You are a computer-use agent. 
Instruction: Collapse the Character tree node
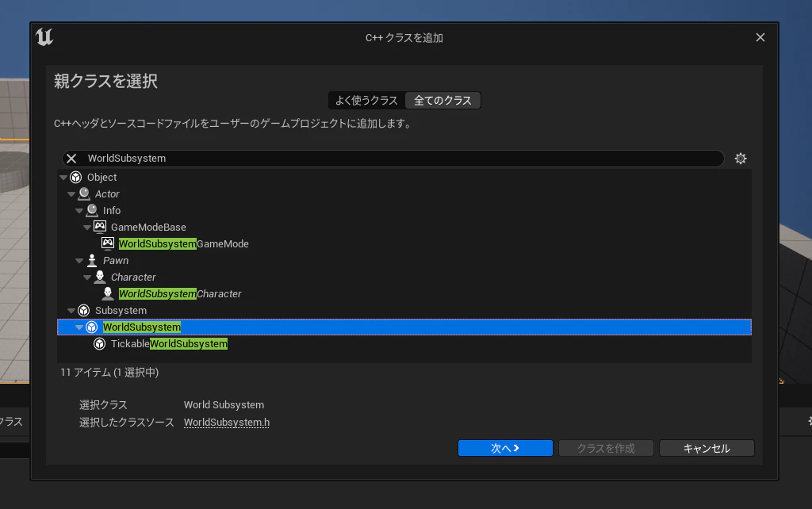click(87, 277)
